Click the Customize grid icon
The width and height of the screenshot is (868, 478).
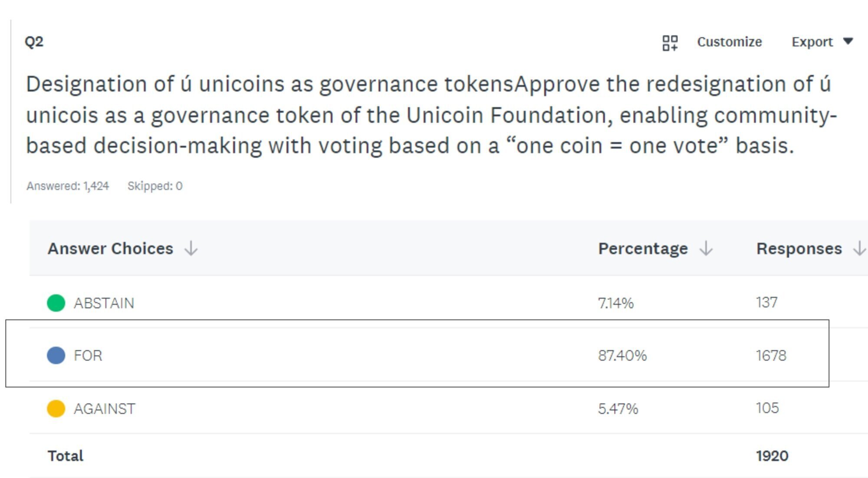(670, 43)
